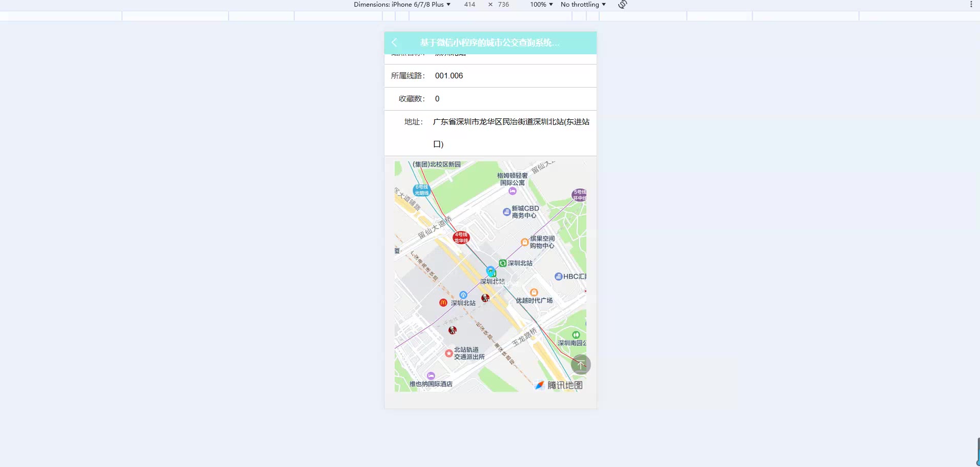The height and width of the screenshot is (467, 980).
Task: Tap the scroll-to-top round button
Action: pyautogui.click(x=581, y=365)
